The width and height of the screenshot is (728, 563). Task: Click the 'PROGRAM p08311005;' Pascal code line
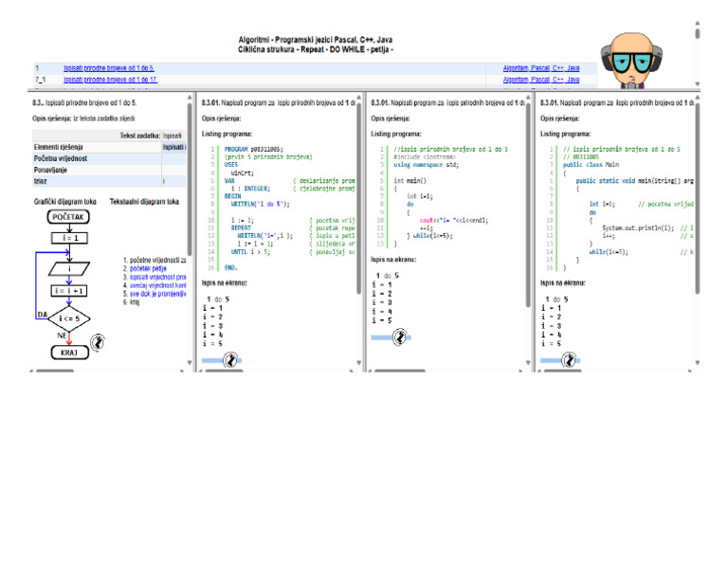(x=253, y=150)
